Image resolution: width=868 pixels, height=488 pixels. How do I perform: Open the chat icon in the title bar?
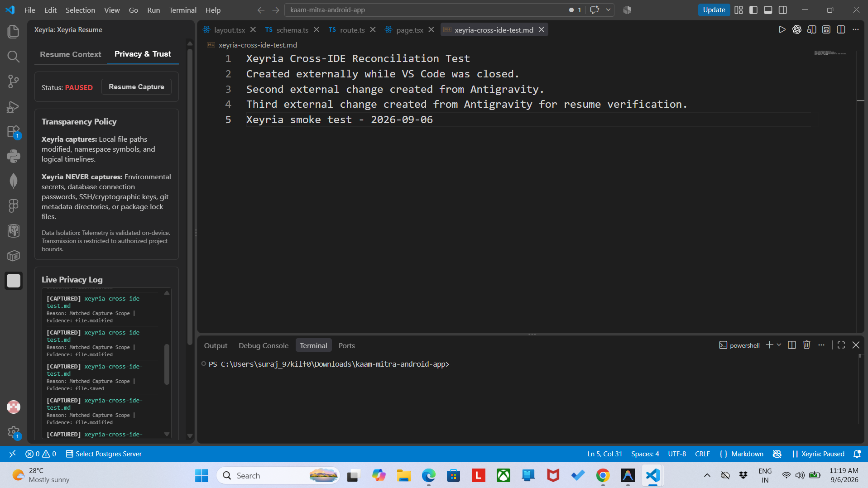coord(595,10)
